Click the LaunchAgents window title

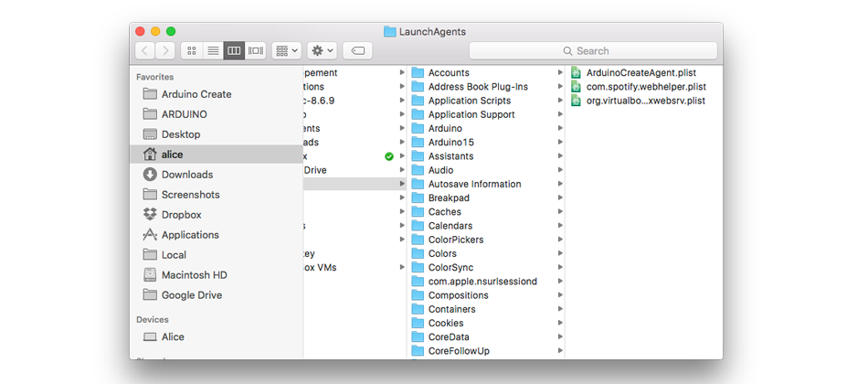pyautogui.click(x=432, y=32)
